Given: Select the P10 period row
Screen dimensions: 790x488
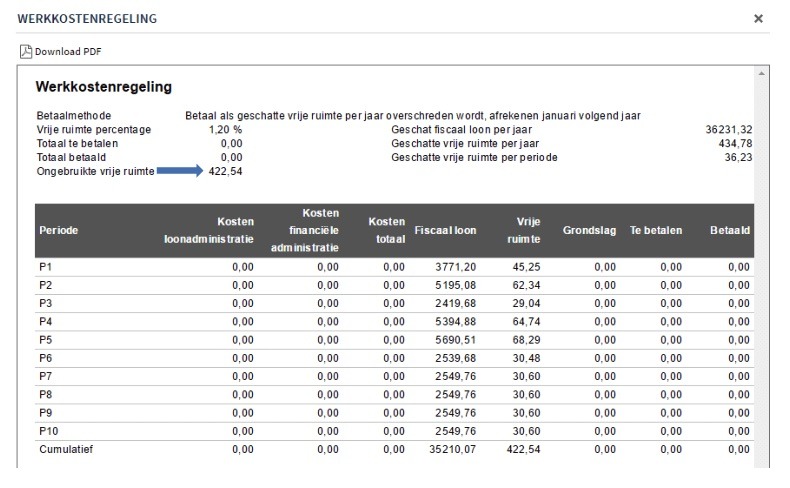Looking at the screenshot, I should coord(394,431).
